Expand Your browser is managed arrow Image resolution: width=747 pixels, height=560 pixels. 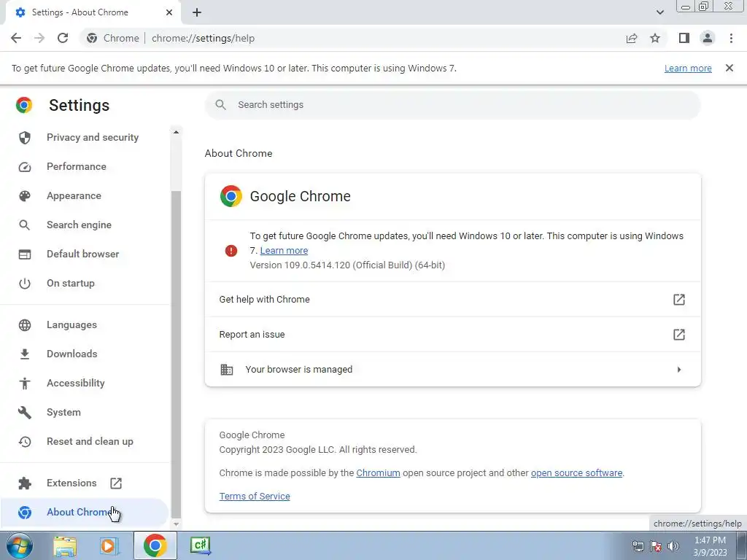[x=679, y=370]
